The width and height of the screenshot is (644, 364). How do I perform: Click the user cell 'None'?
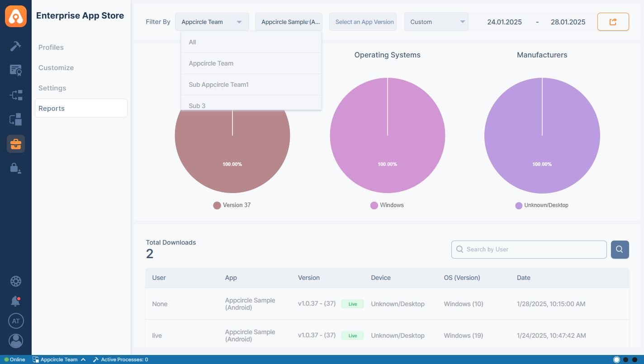tap(160, 304)
